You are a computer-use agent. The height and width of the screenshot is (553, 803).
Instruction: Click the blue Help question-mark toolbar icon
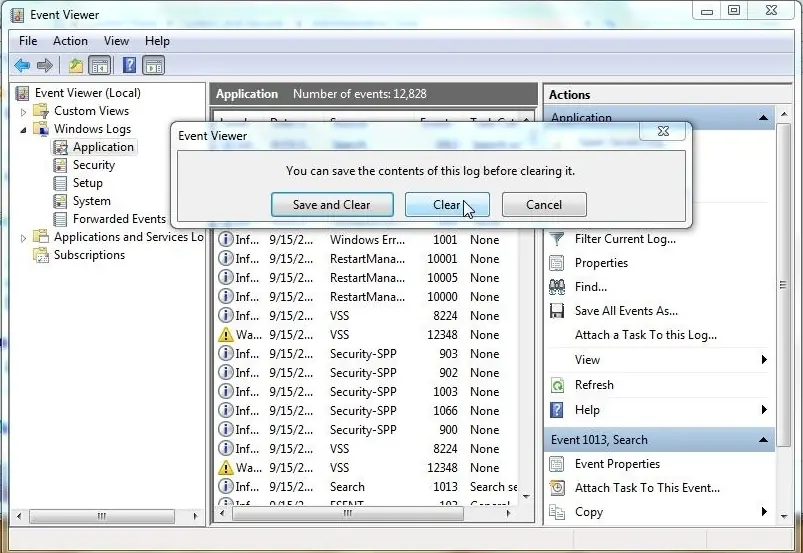coord(130,66)
